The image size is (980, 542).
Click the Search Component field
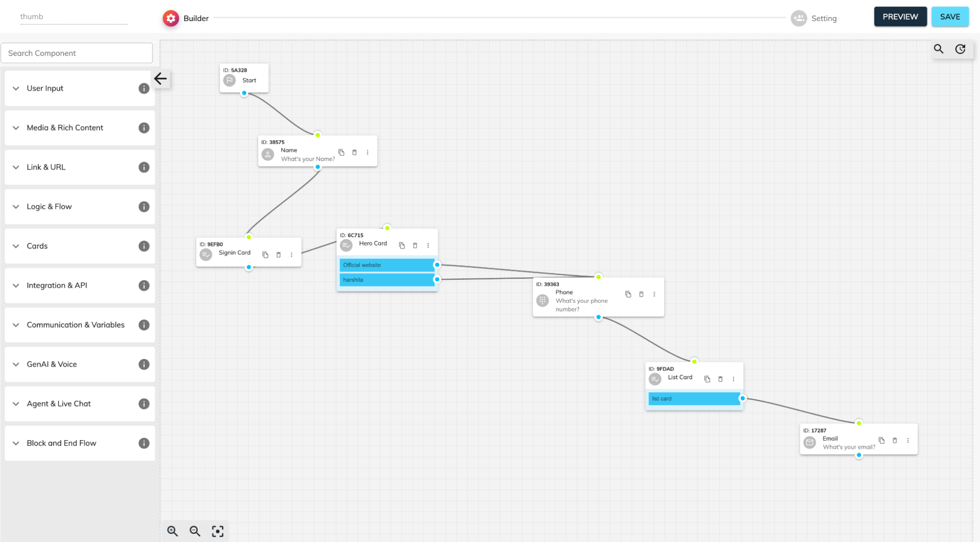click(76, 53)
